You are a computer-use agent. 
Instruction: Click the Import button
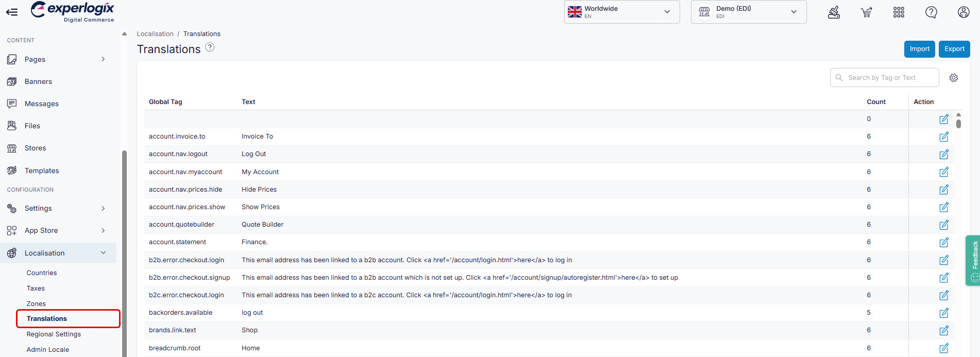click(x=919, y=49)
